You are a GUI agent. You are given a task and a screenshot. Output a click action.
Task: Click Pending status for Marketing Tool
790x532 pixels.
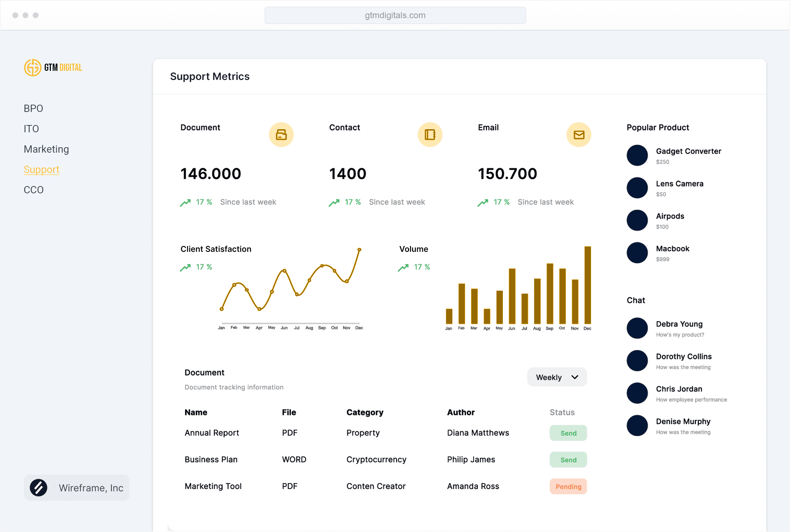pyautogui.click(x=568, y=487)
